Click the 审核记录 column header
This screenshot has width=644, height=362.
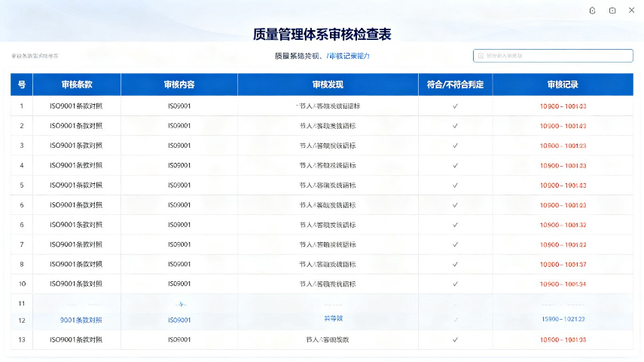pyautogui.click(x=563, y=84)
